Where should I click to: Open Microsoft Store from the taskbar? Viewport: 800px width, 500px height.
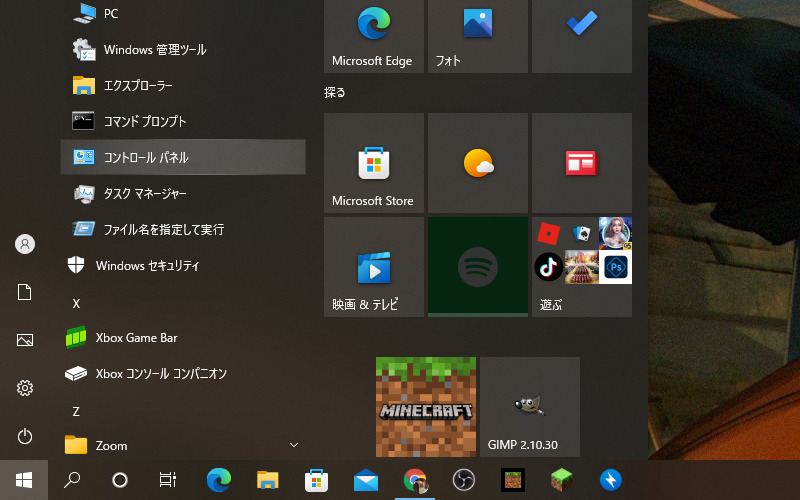[x=317, y=480]
